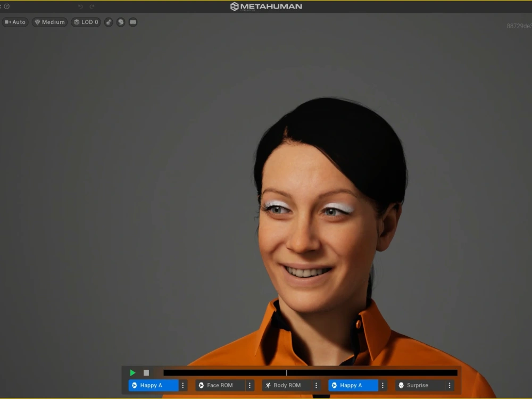Toggle the Body ROM animation chip
The width and height of the screenshot is (532, 399).
point(287,385)
